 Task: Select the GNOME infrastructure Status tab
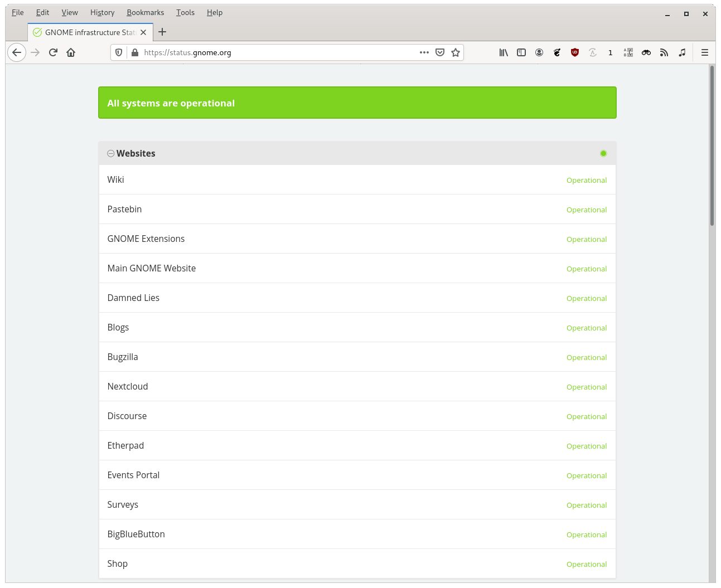tap(90, 32)
